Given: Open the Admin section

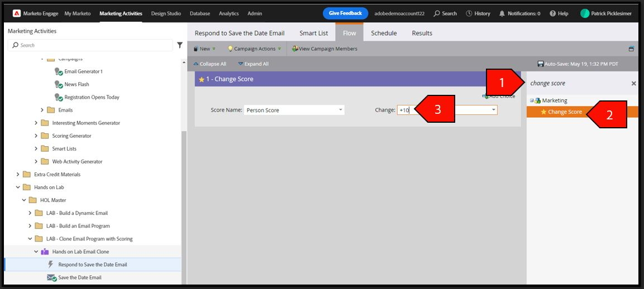Looking at the screenshot, I should (255, 13).
